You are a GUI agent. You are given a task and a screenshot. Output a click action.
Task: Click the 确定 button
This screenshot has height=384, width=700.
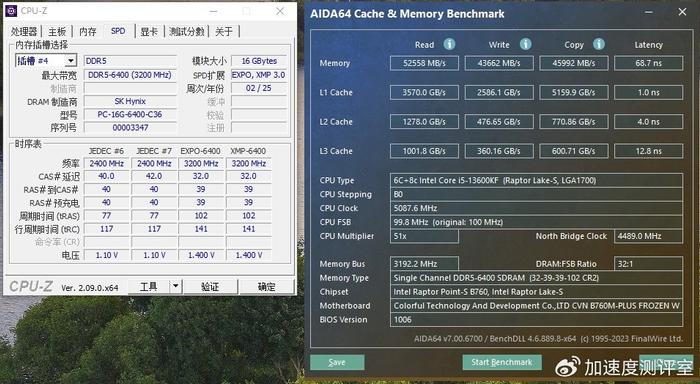(x=267, y=286)
